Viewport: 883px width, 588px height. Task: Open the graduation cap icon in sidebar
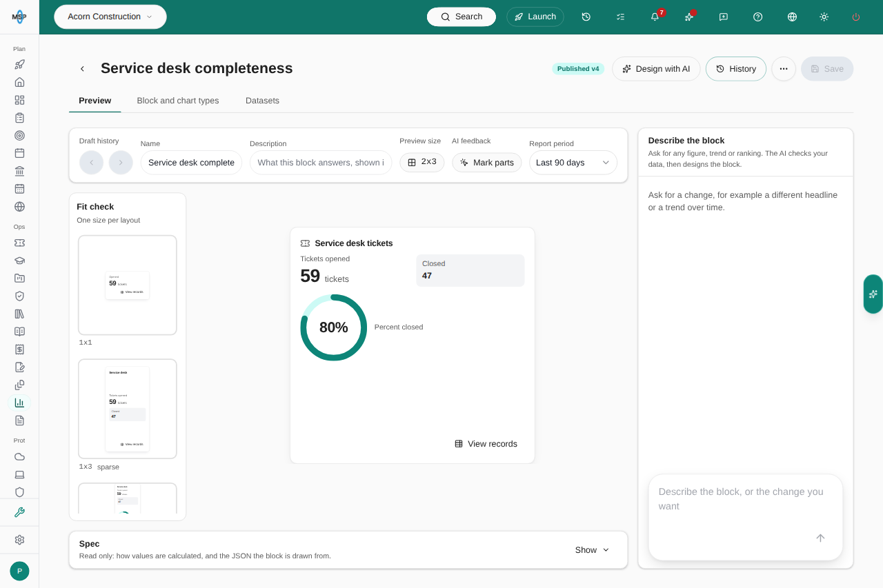(19, 261)
